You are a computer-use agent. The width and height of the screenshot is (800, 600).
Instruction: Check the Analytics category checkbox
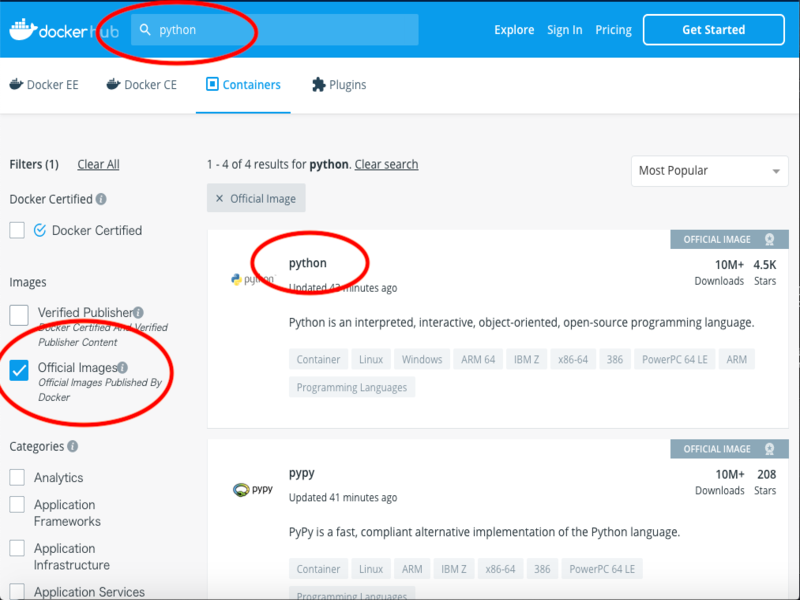click(x=17, y=478)
